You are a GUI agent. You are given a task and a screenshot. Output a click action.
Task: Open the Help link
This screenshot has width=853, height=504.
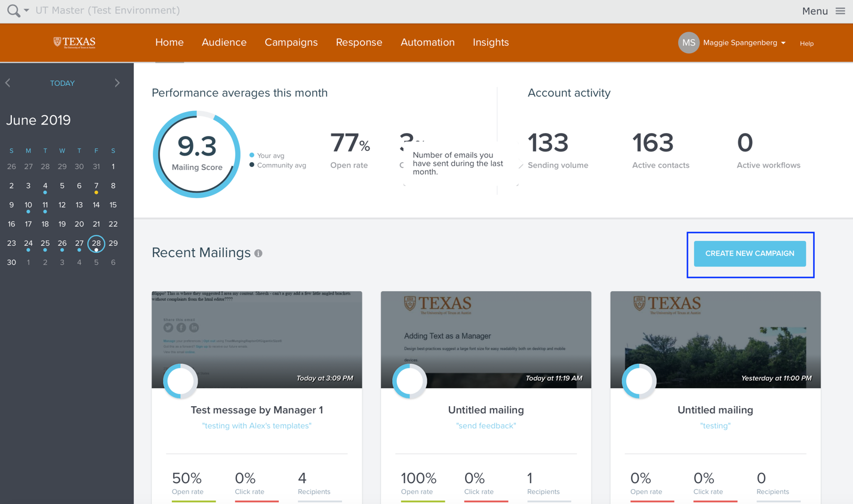tap(806, 44)
